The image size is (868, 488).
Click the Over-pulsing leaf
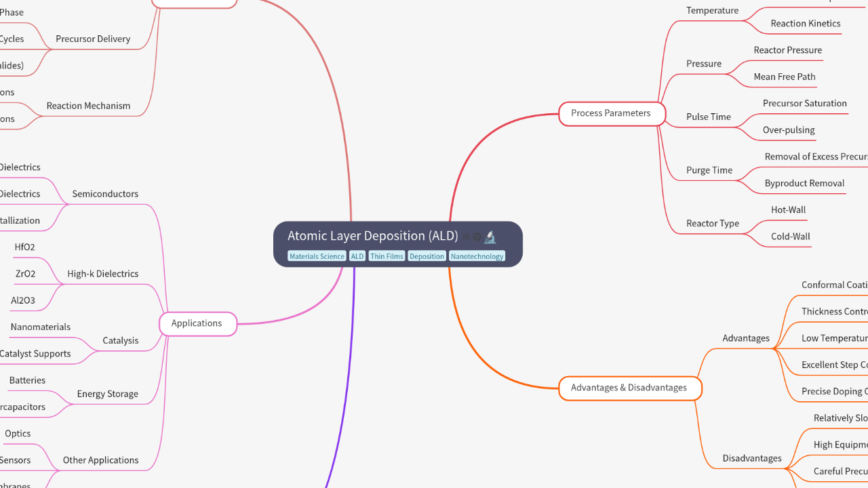(789, 129)
